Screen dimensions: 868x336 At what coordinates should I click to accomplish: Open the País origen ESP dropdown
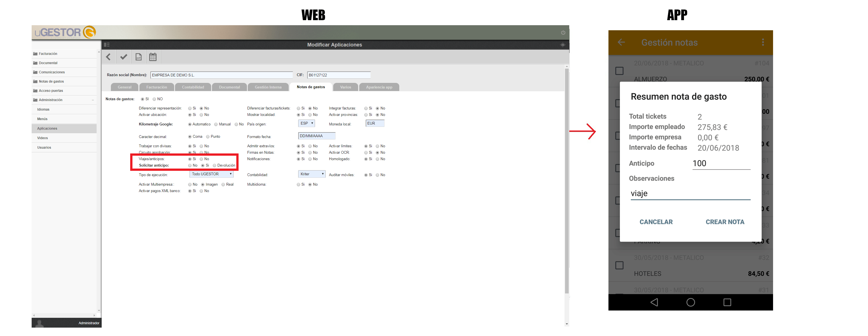307,123
